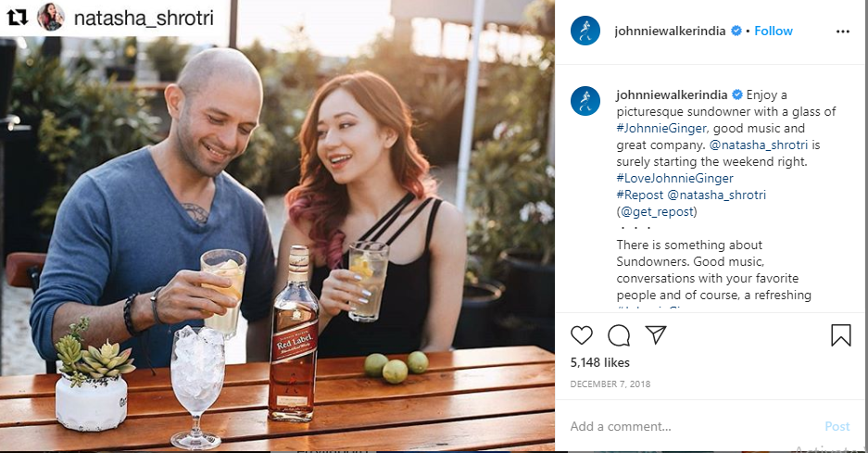The image size is (868, 453).
Task: Click the verified badge in post header
Action: coord(736,31)
